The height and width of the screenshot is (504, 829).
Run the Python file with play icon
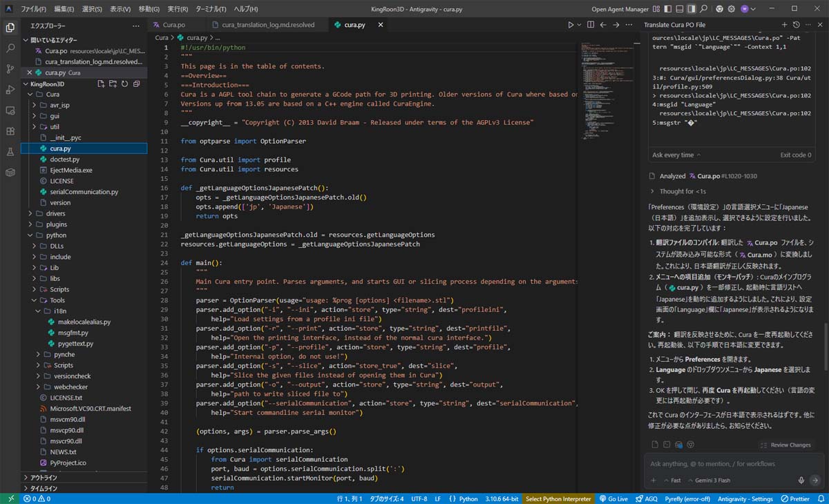(571, 25)
